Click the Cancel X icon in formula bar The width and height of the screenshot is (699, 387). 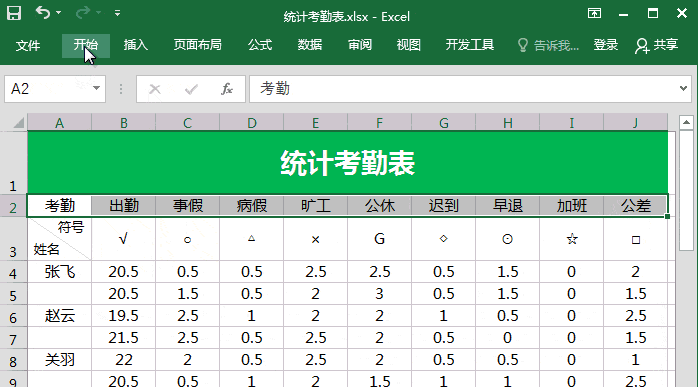click(155, 89)
